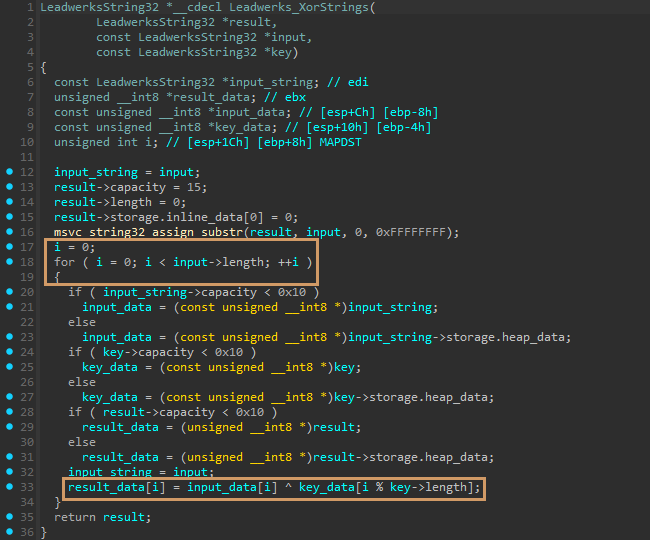650x540 pixels.
Task: Click key->capacity on line 24
Action: (x=148, y=352)
